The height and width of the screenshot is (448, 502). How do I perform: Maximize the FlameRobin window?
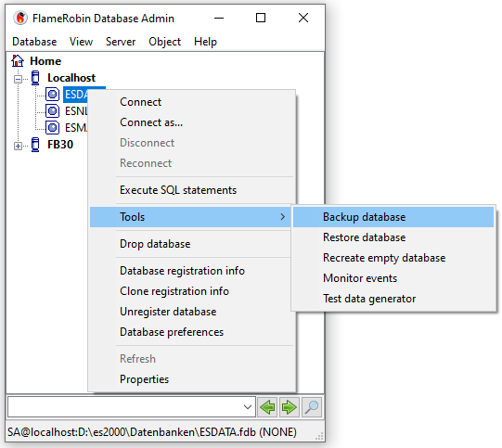261,18
